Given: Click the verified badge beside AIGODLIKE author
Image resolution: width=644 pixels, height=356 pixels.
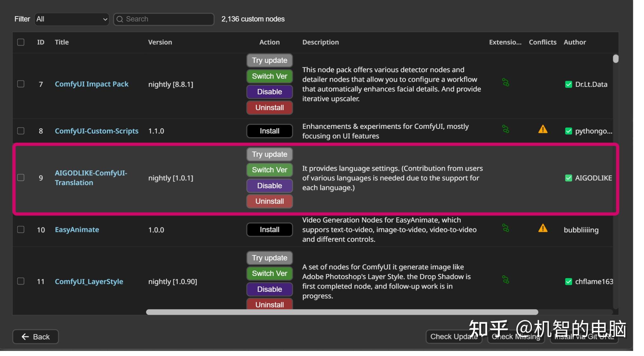Looking at the screenshot, I should pyautogui.click(x=569, y=178).
